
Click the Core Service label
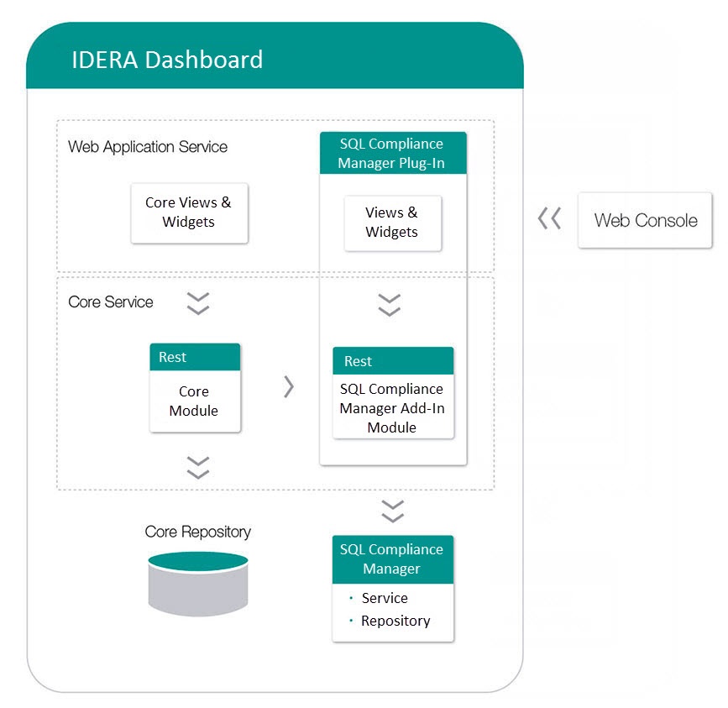tap(111, 302)
